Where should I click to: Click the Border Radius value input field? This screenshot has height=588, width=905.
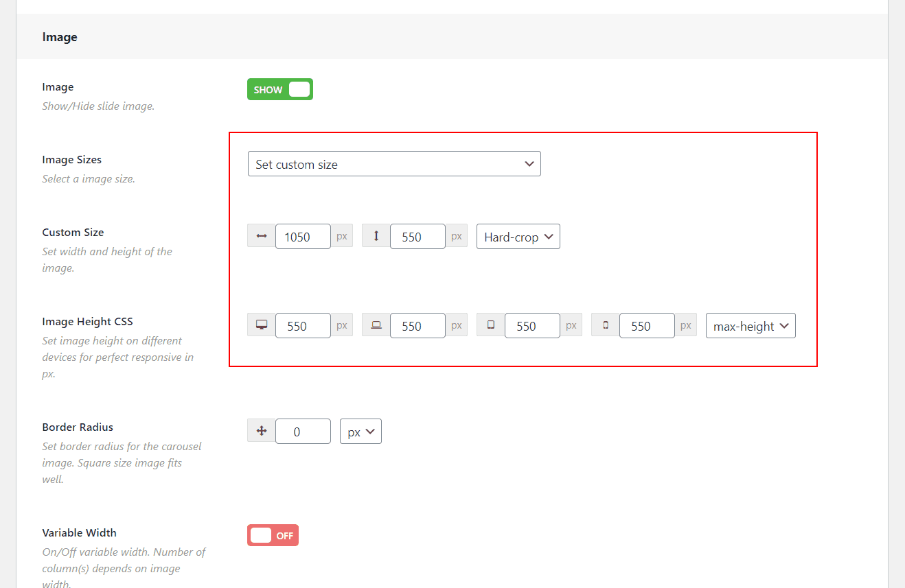[x=303, y=432]
